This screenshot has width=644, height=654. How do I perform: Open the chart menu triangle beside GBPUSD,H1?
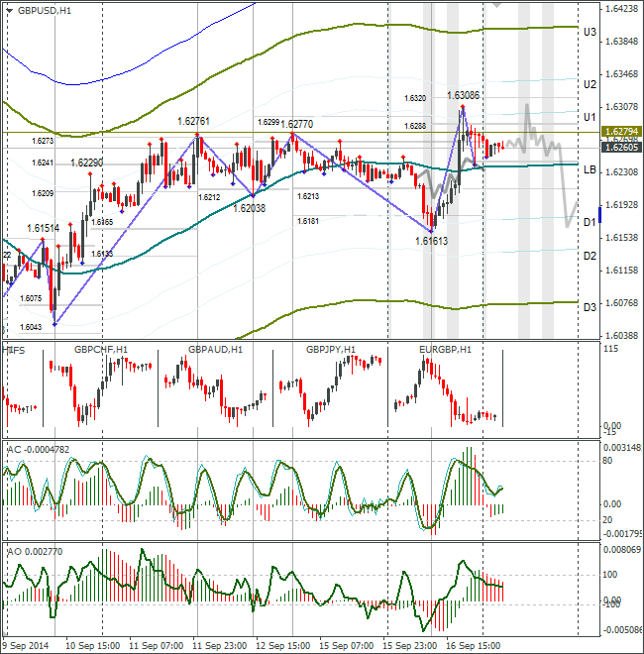tap(10, 11)
